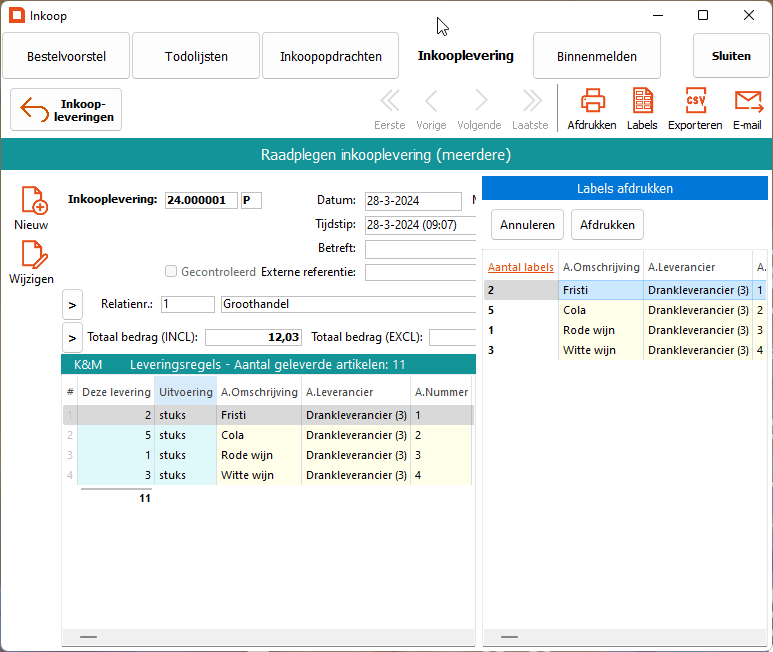
Task: Click Uitvoering column header in Leveringsregels
Action: tap(185, 392)
